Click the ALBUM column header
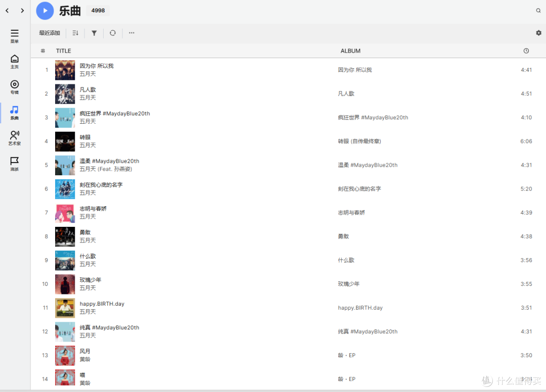Screen dimensions: 546x392 click(350, 51)
